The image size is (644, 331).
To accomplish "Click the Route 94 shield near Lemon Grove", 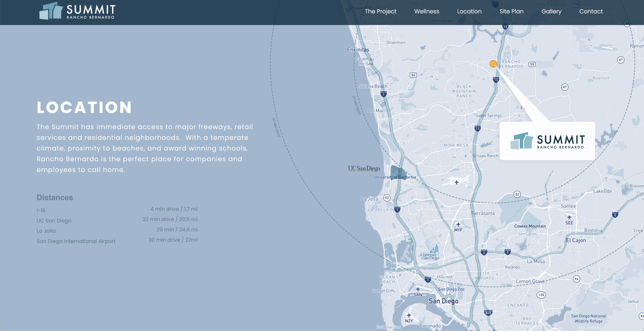I will pyautogui.click(x=576, y=279).
